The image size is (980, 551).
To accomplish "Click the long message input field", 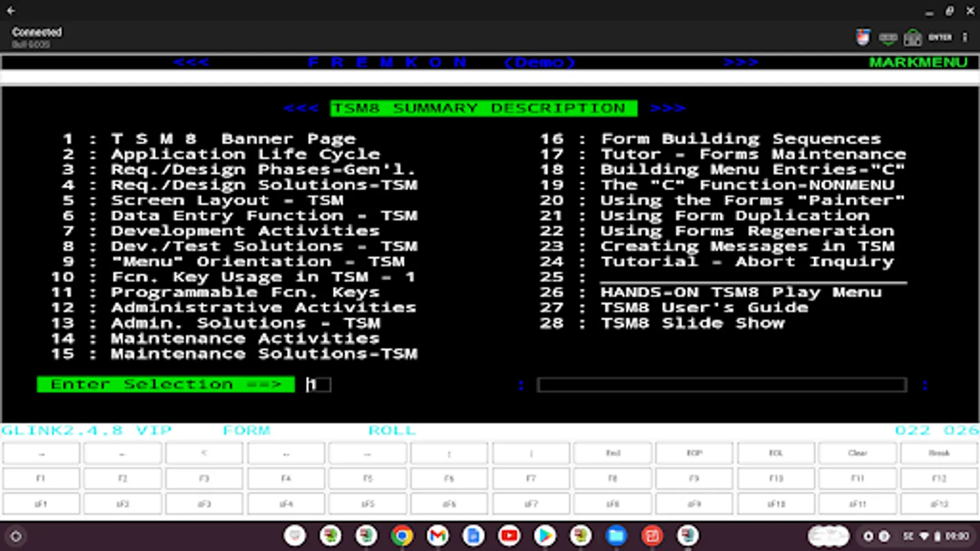I will tap(722, 384).
